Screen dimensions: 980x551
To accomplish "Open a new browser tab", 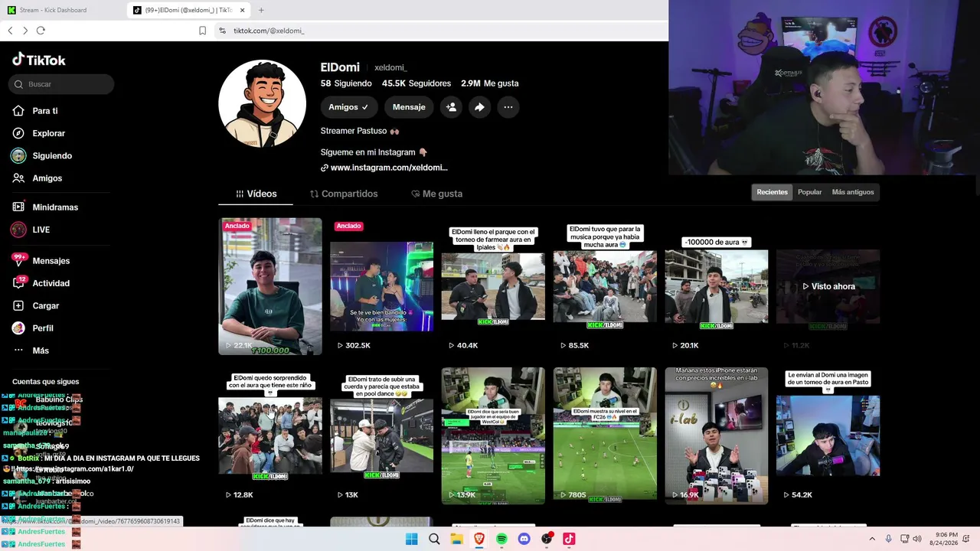I will click(261, 10).
